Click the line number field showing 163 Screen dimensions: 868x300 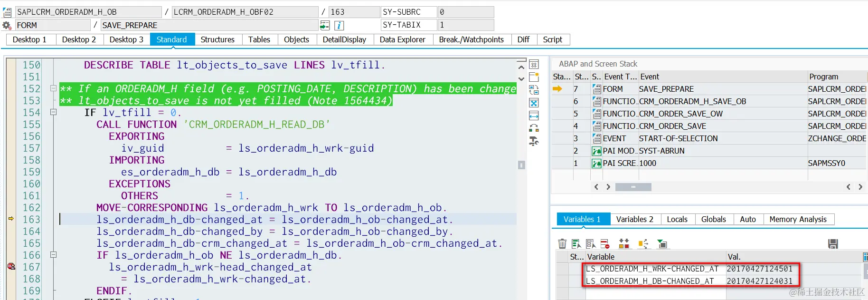point(354,12)
